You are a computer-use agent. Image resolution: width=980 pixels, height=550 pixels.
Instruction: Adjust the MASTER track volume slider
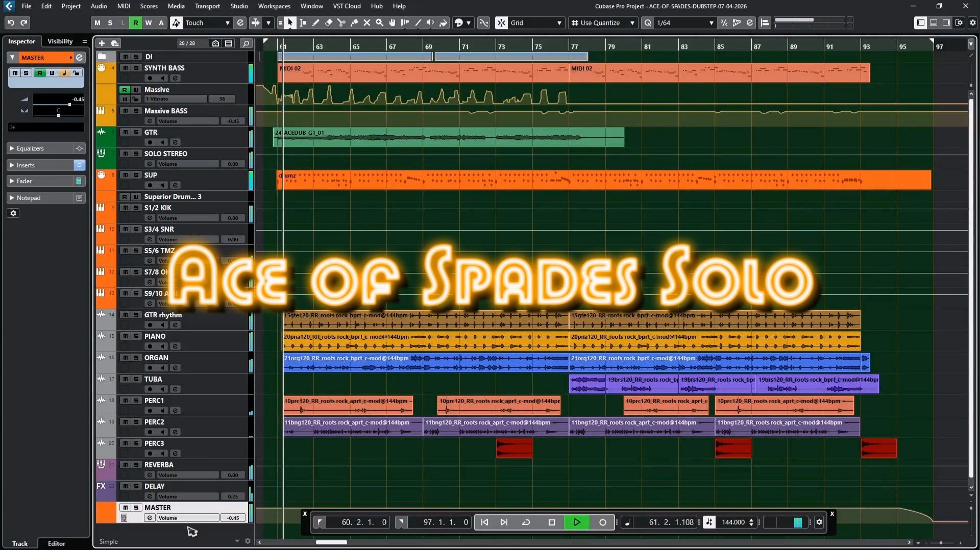click(188, 518)
